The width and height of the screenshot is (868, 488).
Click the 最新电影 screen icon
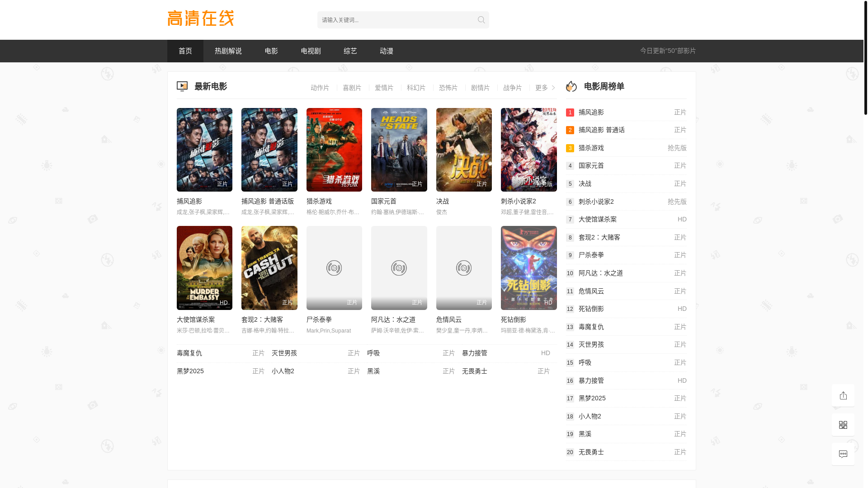pyautogui.click(x=182, y=86)
